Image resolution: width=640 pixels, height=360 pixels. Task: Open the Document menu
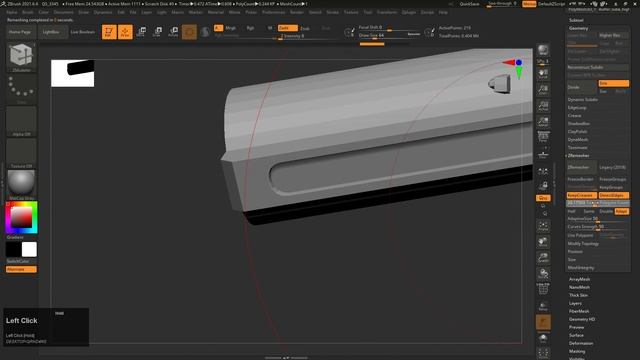[63, 12]
